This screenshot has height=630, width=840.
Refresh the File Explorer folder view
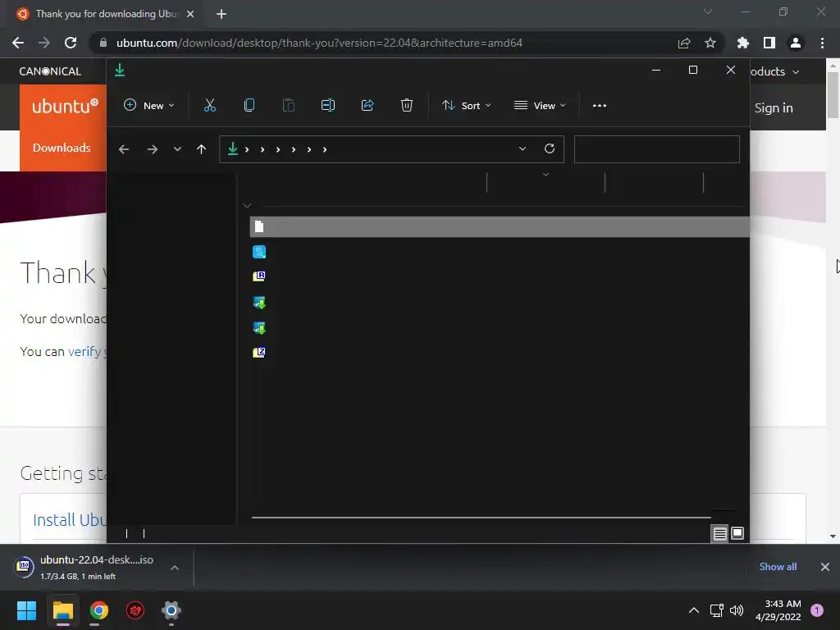click(x=550, y=148)
